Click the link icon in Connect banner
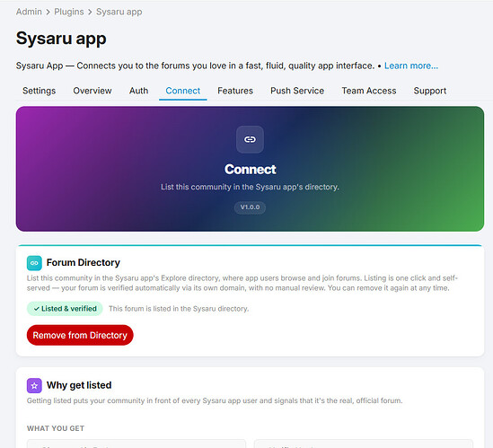Image resolution: width=493 pixels, height=448 pixels. click(x=250, y=139)
